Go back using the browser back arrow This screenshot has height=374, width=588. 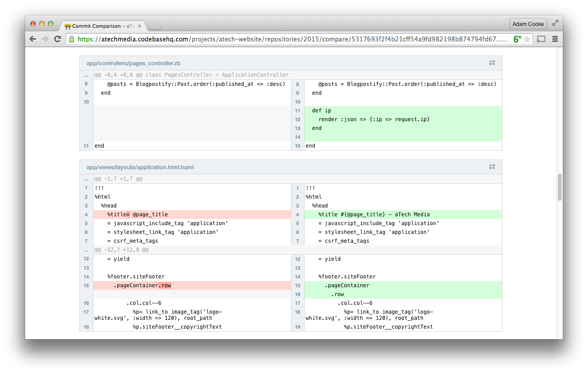pyautogui.click(x=33, y=39)
